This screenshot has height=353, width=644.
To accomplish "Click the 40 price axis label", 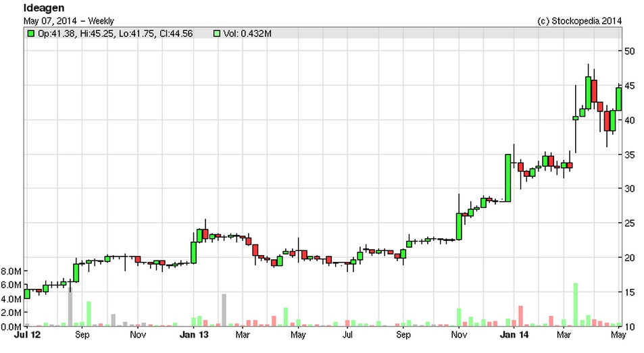I will pyautogui.click(x=629, y=120).
